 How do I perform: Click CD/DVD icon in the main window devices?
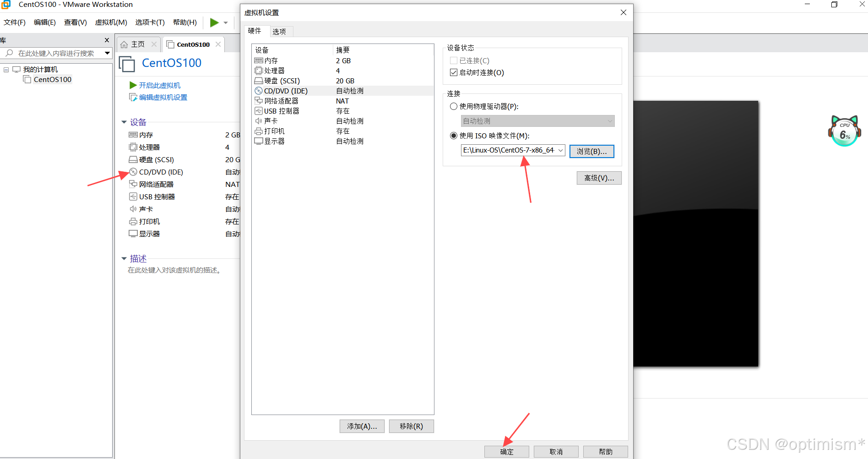pos(133,172)
